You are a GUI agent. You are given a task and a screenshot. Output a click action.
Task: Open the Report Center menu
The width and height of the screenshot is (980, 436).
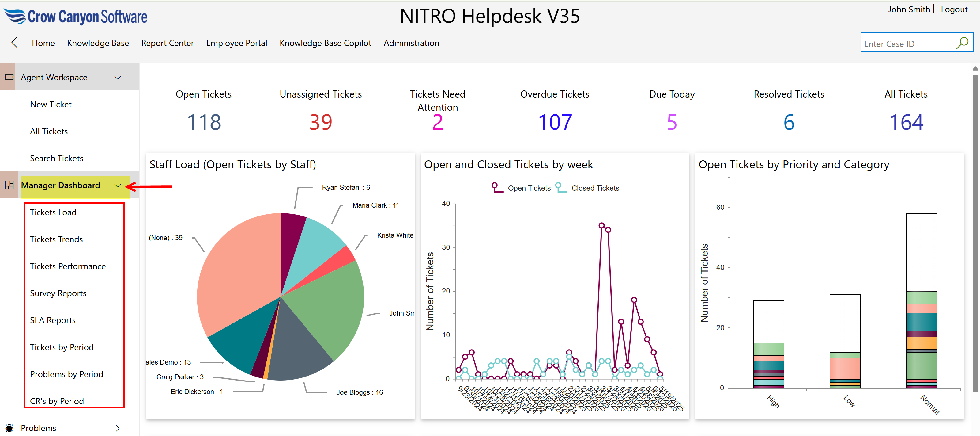click(168, 43)
